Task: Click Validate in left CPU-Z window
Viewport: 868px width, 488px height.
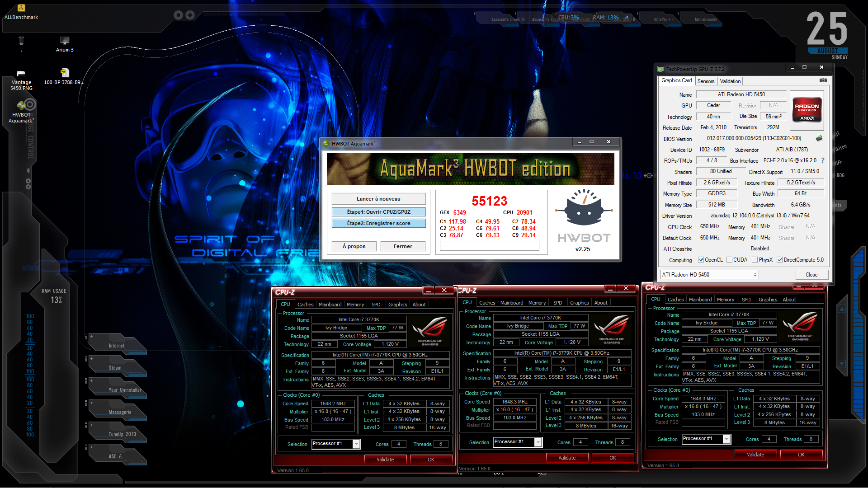Action: click(x=385, y=460)
